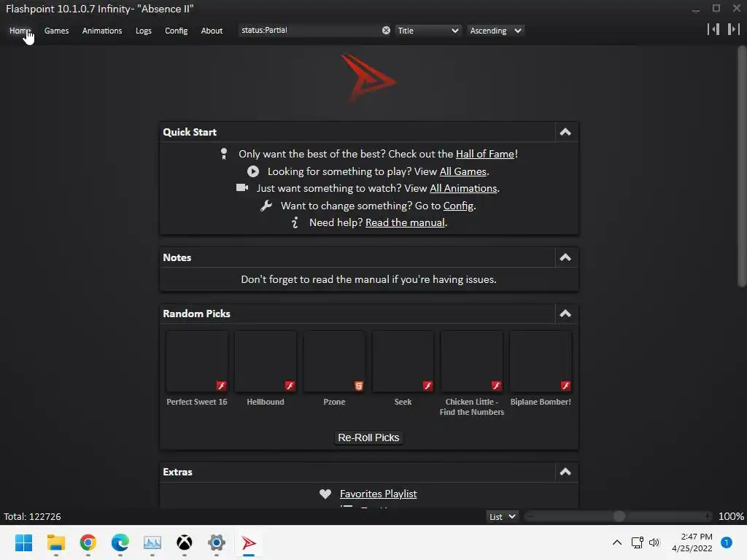The height and width of the screenshot is (560, 747).
Task: Select the Hellbound game thumbnail
Action: 266,362
